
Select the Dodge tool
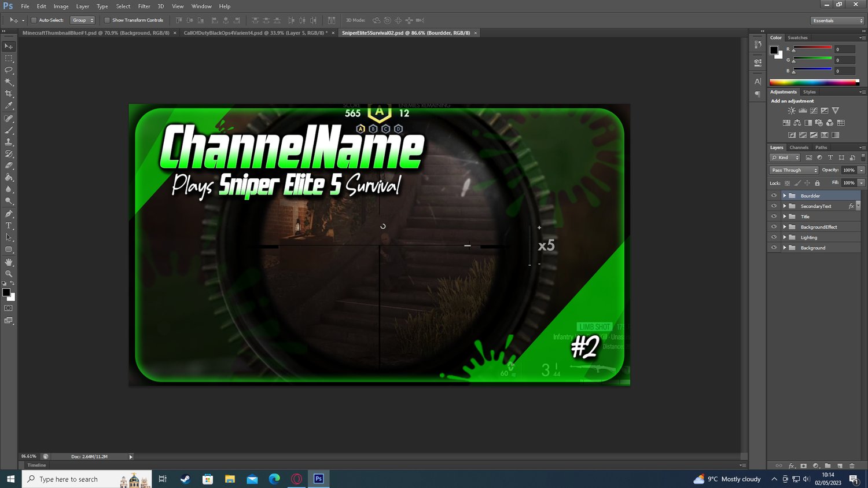(9, 201)
